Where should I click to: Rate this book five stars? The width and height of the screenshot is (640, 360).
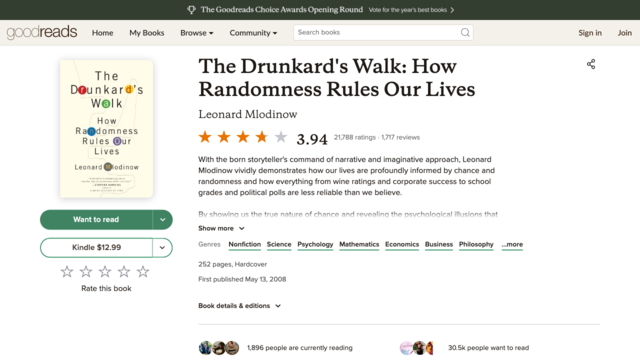point(143,271)
